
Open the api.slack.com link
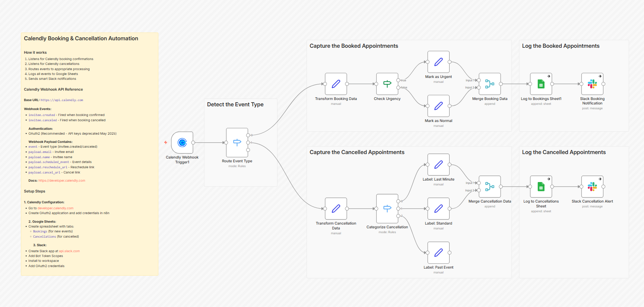[x=69, y=251]
